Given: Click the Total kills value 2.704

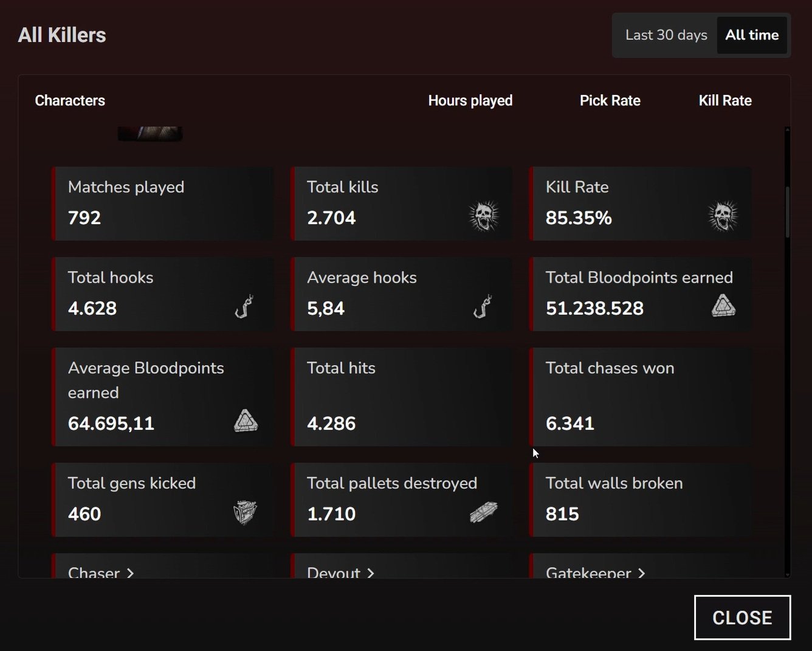Looking at the screenshot, I should coord(331,218).
